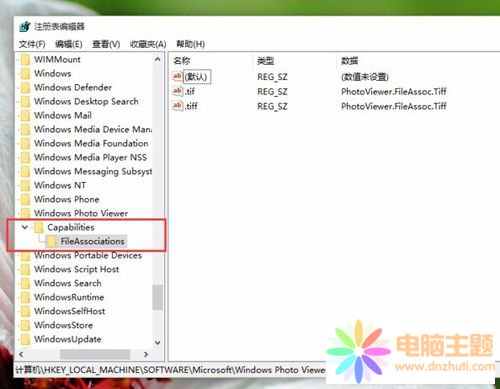Open the 编辑(E) menu
The width and height of the screenshot is (500, 389).
69,44
